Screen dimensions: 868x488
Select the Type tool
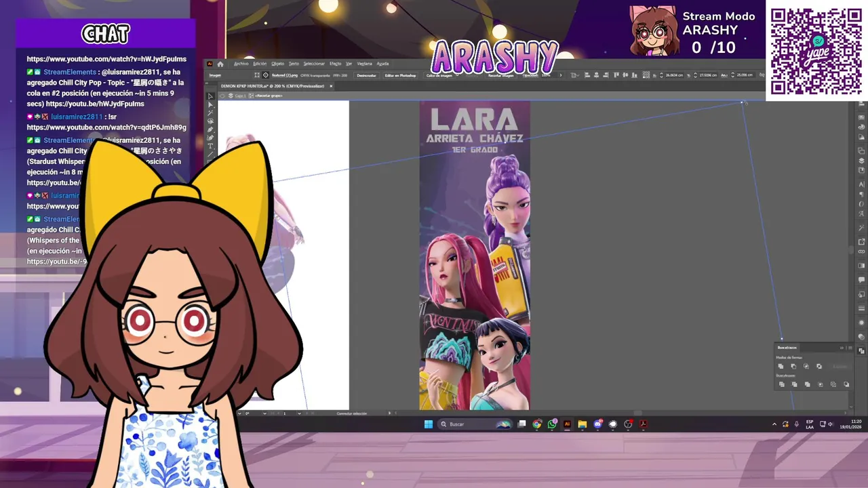coord(210,146)
